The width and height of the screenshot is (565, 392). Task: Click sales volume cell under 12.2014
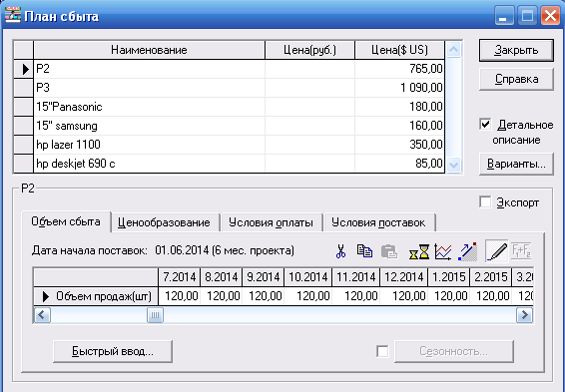click(x=404, y=296)
